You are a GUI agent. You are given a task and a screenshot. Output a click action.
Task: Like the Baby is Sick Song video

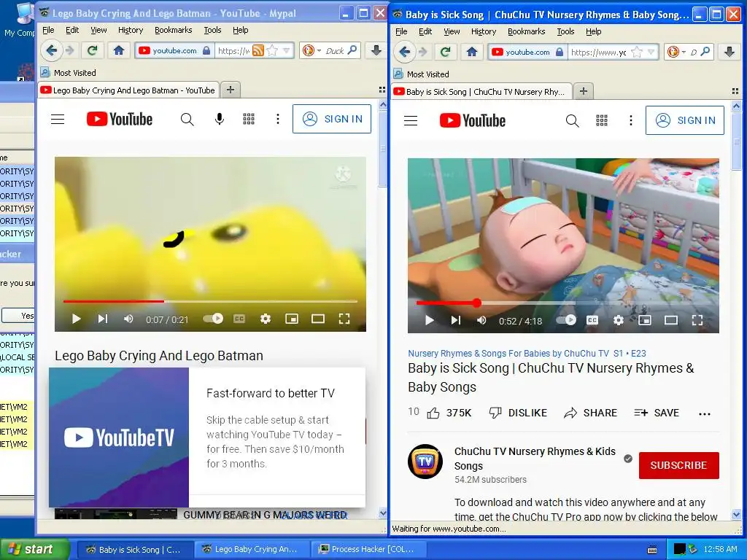[449, 413]
